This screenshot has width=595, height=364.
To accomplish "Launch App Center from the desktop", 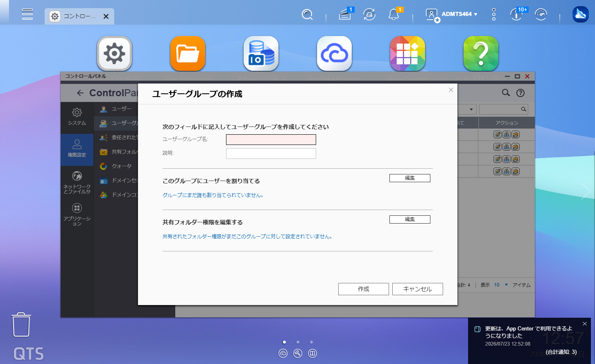I will pyautogui.click(x=407, y=53).
